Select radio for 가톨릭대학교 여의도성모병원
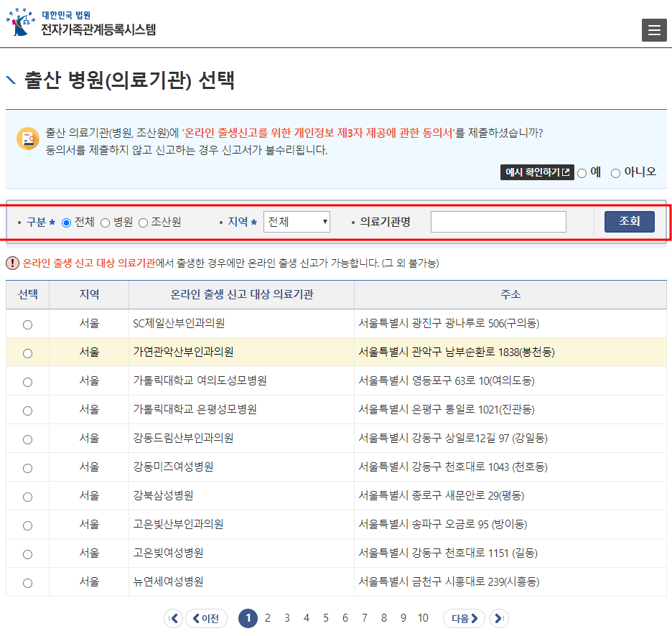Image resolution: width=672 pixels, height=636 pixels. coord(27,382)
